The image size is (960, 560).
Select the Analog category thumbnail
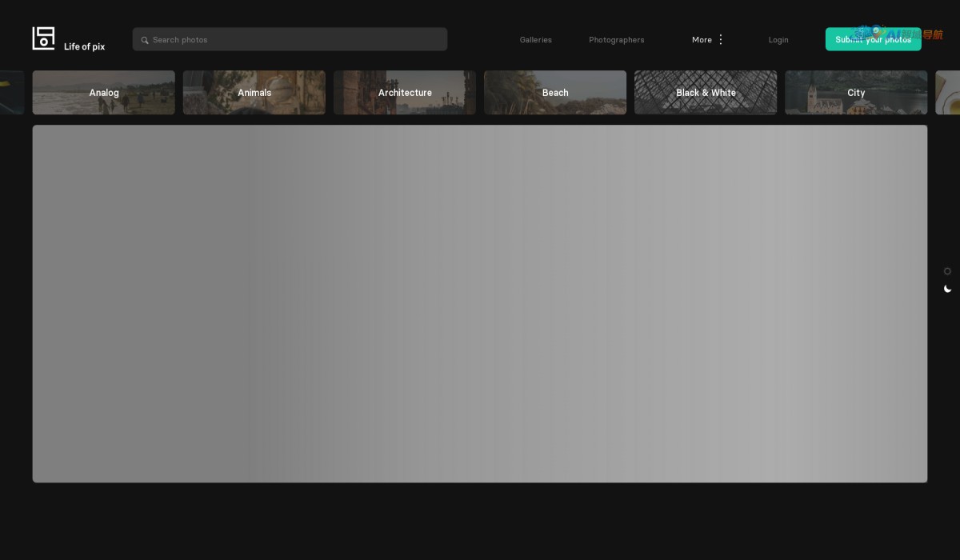pyautogui.click(x=104, y=93)
